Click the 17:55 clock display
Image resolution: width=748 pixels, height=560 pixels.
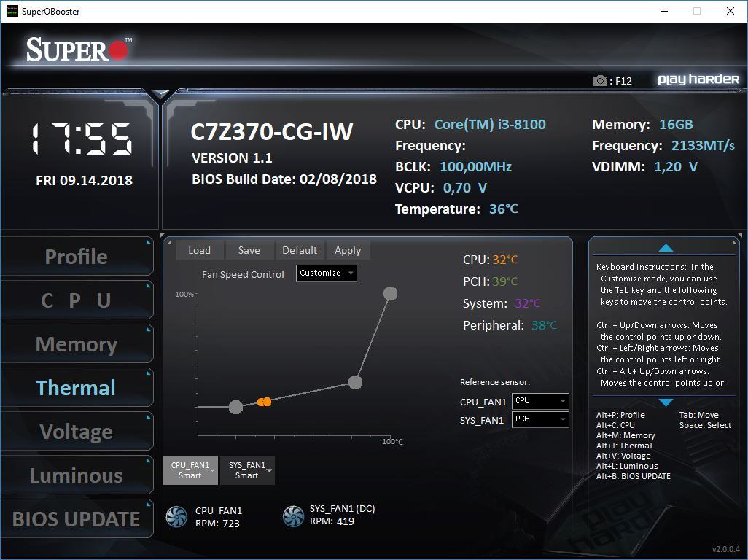(82, 139)
